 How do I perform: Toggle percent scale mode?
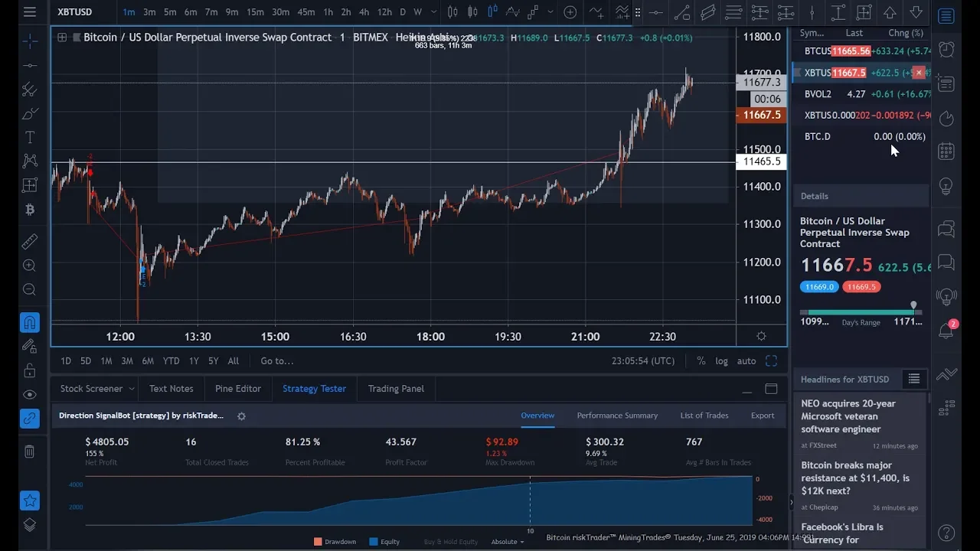pos(701,361)
